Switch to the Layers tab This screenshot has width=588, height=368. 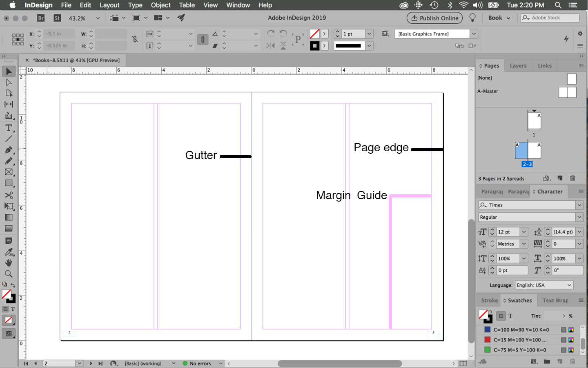pos(518,65)
